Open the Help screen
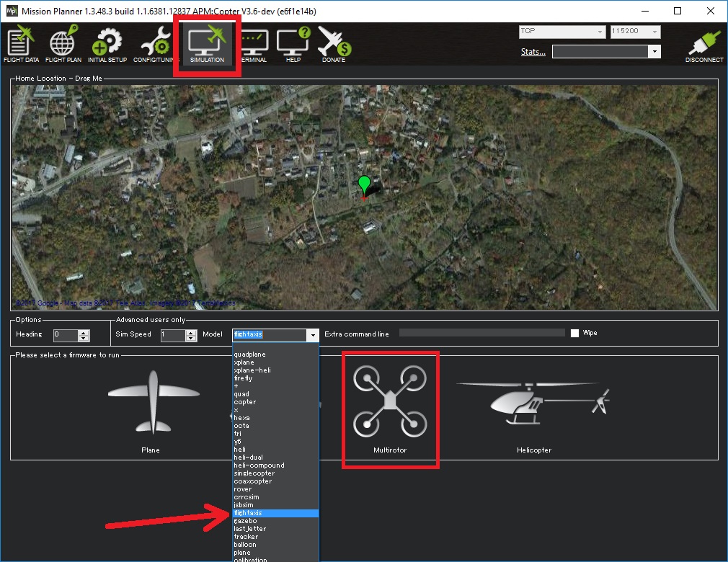This screenshot has height=562, width=728. tap(293, 43)
